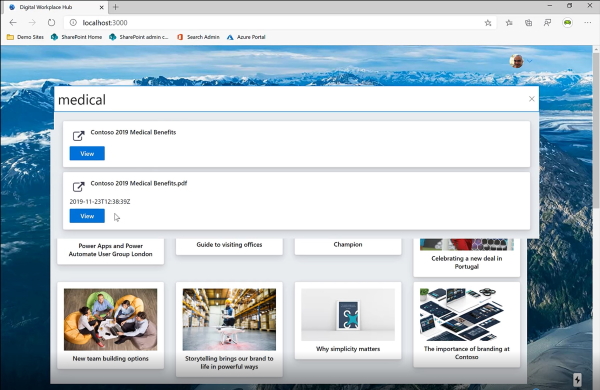
Task: Click the Why simplicity matters title
Action: (x=348, y=349)
